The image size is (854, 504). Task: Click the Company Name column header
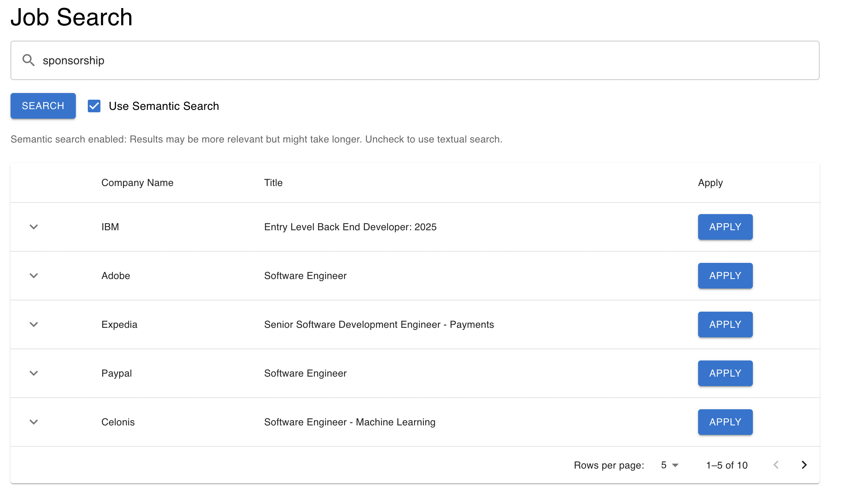(137, 183)
